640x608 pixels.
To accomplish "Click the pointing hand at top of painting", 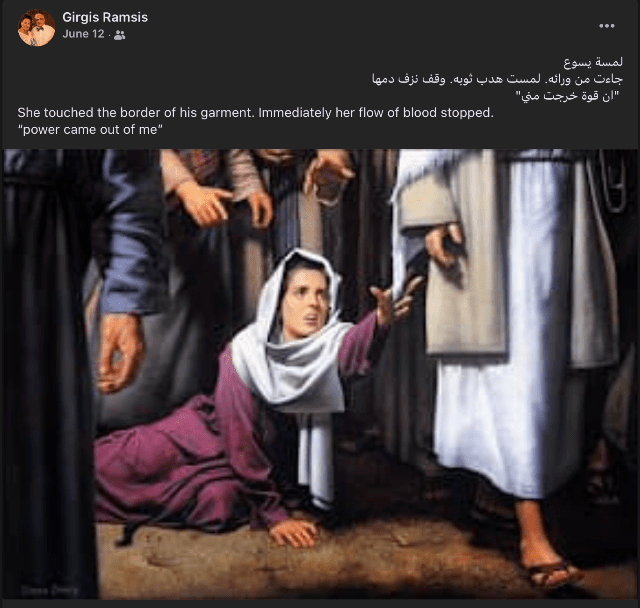I will [x=204, y=205].
